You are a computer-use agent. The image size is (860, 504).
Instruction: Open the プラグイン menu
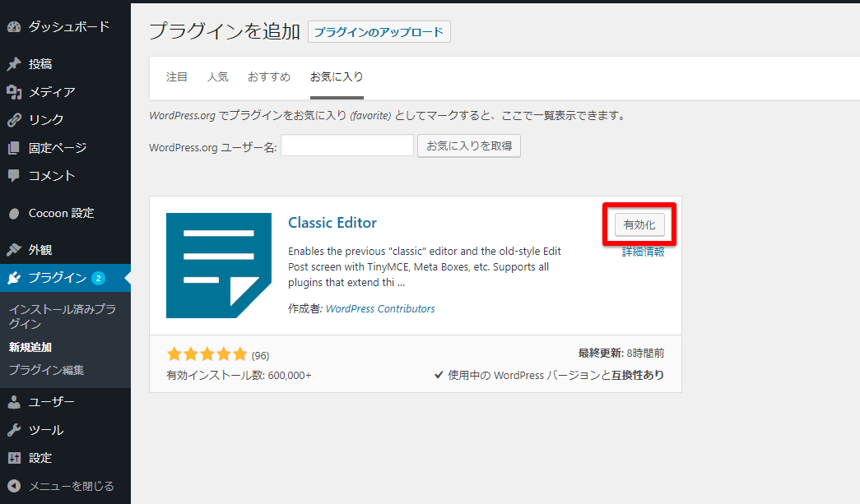click(x=65, y=278)
